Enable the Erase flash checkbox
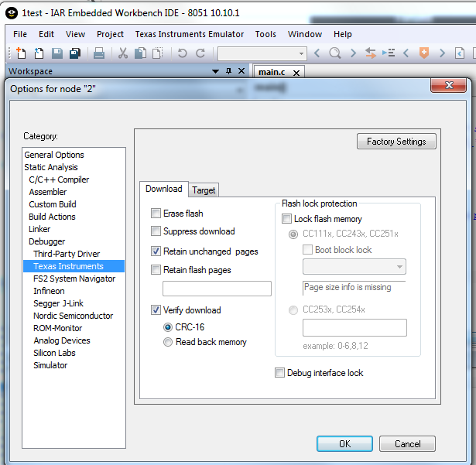The image size is (476, 465). (x=156, y=214)
